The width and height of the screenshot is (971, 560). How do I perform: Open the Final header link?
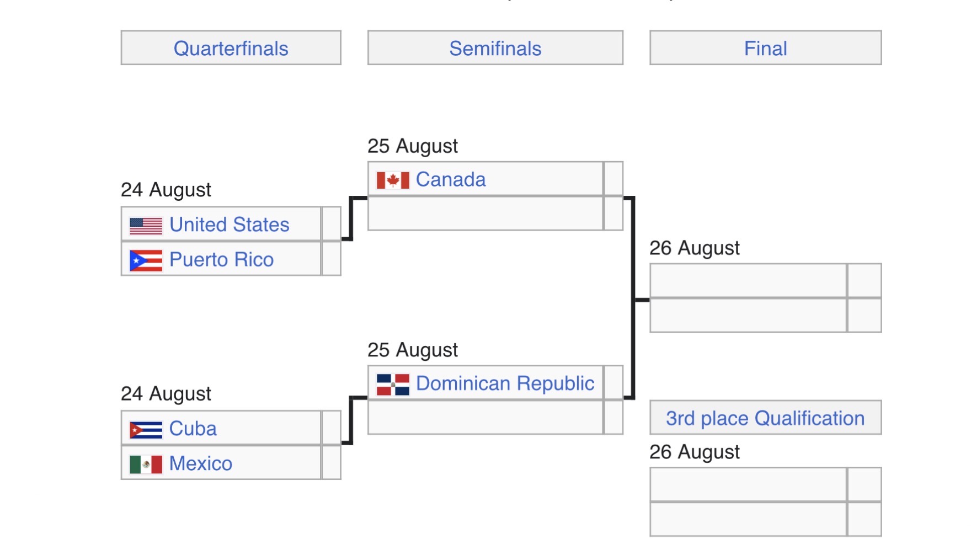tap(765, 49)
